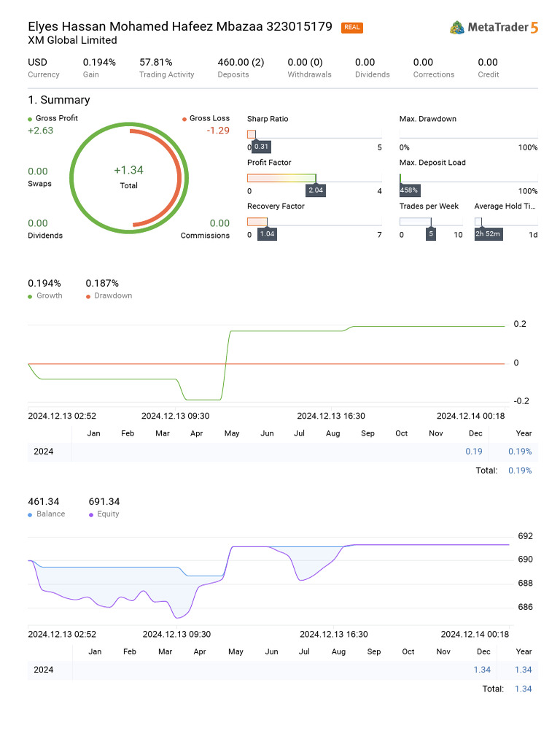Click the -1.29 Gross Loss value
Screen dimensions: 560x747
[x=218, y=131]
